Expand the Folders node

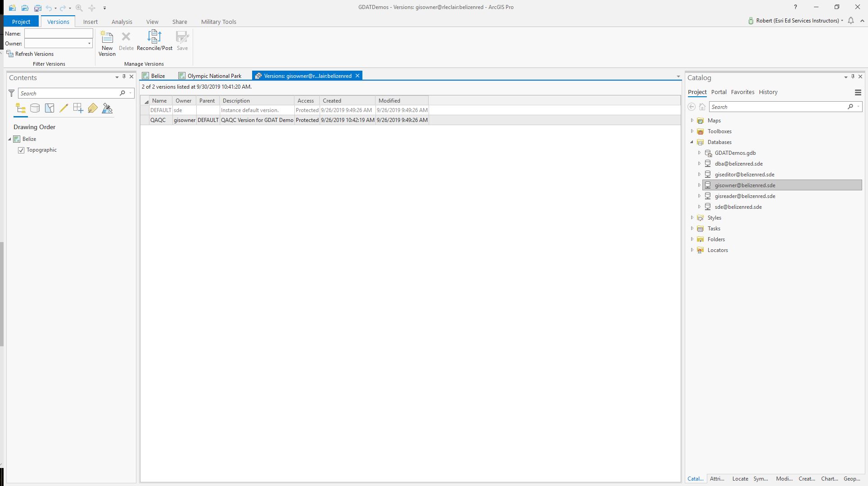[692, 239]
